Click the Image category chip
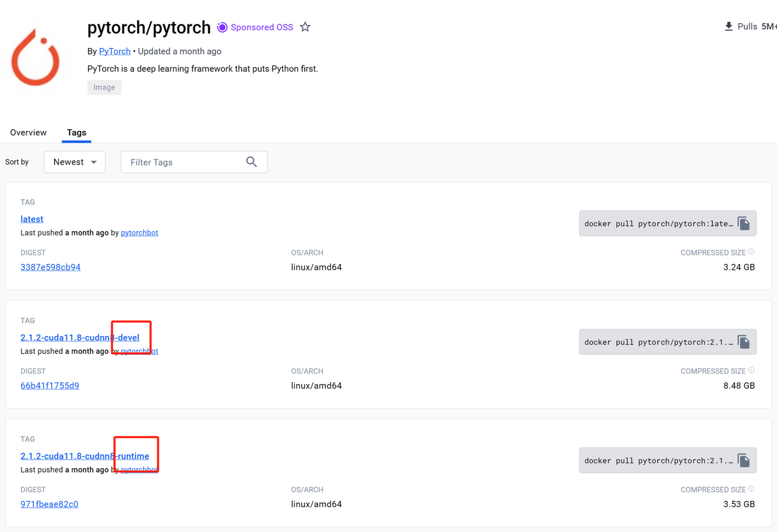Image resolution: width=777 pixels, height=532 pixels. point(104,87)
